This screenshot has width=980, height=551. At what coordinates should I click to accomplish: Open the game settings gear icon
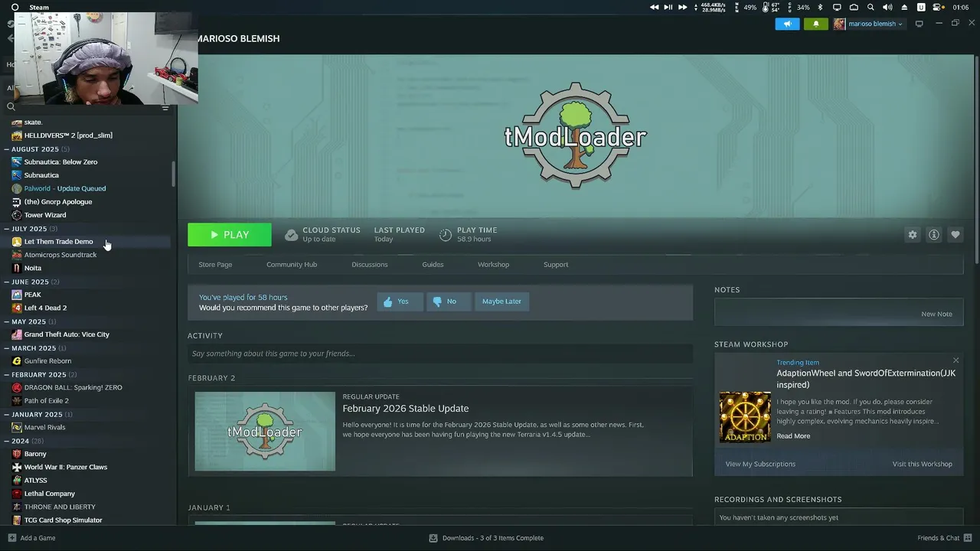point(912,235)
